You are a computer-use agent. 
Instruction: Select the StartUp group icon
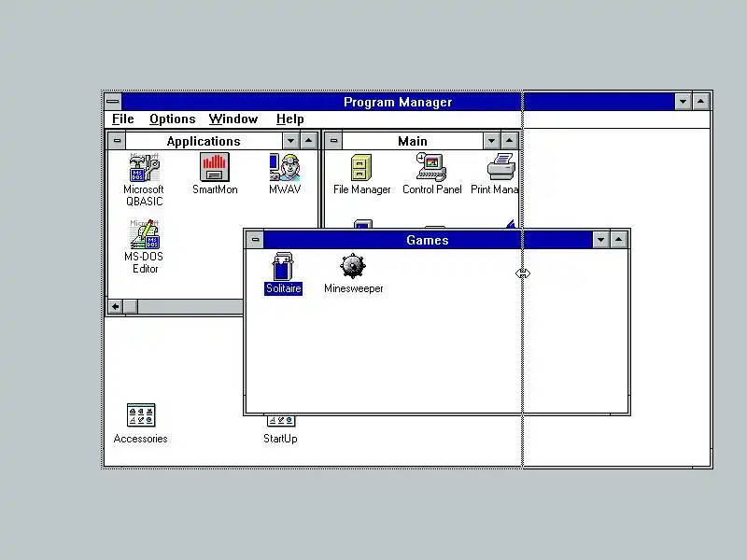tap(281, 421)
